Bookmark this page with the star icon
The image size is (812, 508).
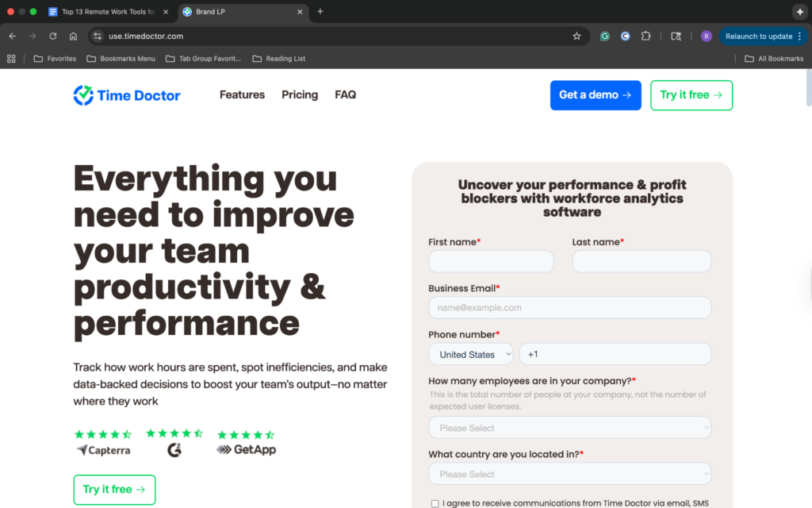coord(576,37)
